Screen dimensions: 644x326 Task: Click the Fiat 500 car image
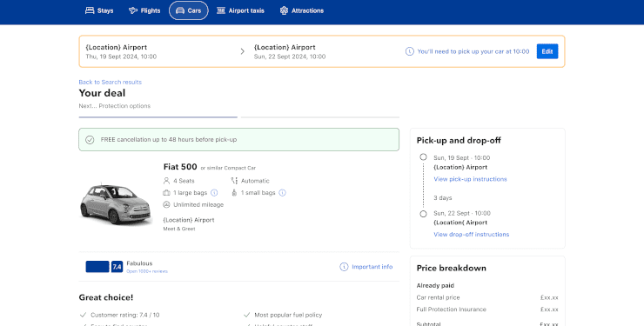click(x=116, y=203)
